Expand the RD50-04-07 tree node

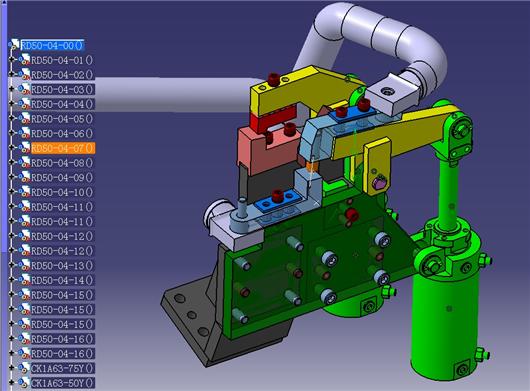(x=12, y=148)
